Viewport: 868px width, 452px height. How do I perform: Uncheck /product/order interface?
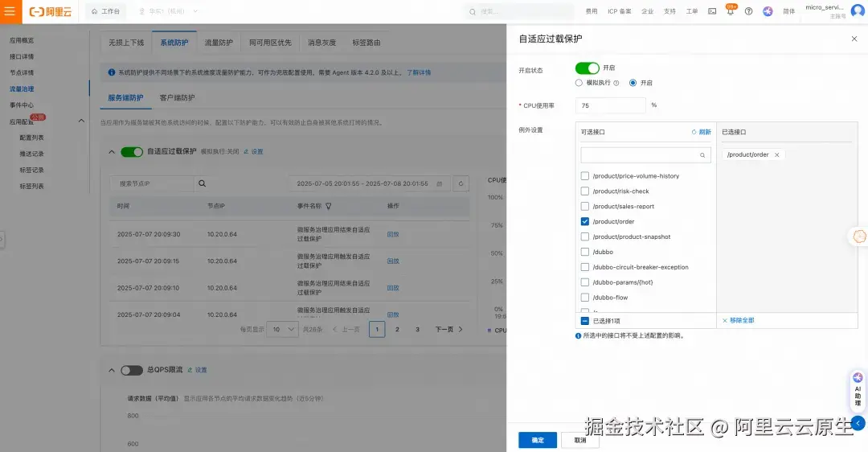tap(584, 221)
